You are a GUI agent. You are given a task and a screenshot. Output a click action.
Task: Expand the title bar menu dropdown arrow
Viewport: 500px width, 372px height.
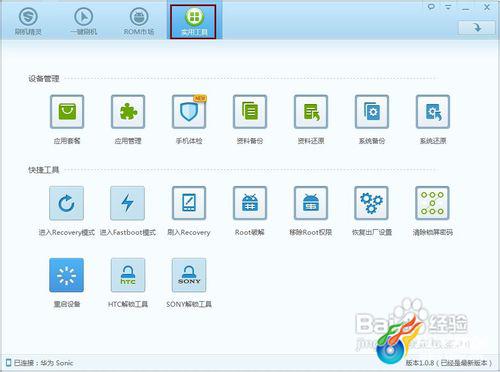448,7
